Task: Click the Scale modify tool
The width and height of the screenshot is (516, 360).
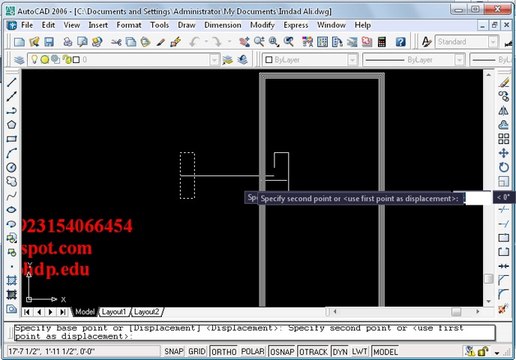Action: click(504, 181)
